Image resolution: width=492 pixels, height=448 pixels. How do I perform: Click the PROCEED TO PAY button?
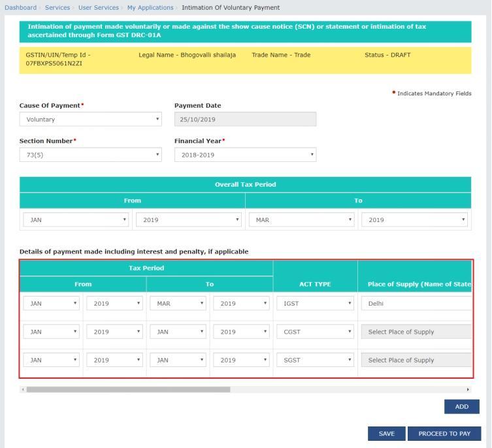pyautogui.click(x=444, y=434)
